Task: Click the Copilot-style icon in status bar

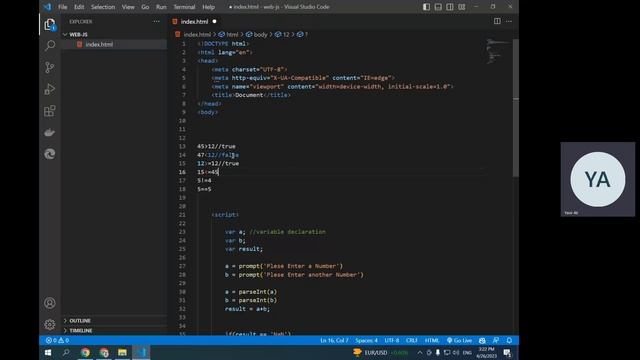Action: tap(482, 340)
